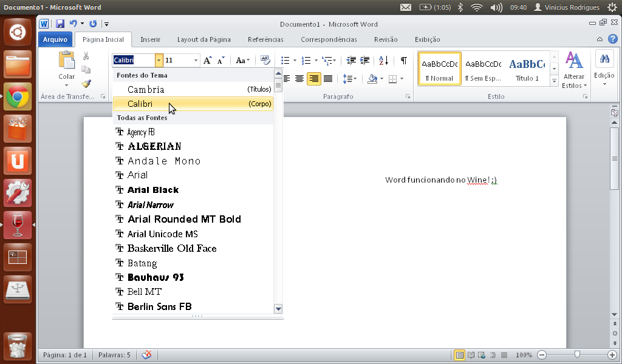
Task: Shrink font size with the smaller A icon
Action: pyautogui.click(x=220, y=60)
